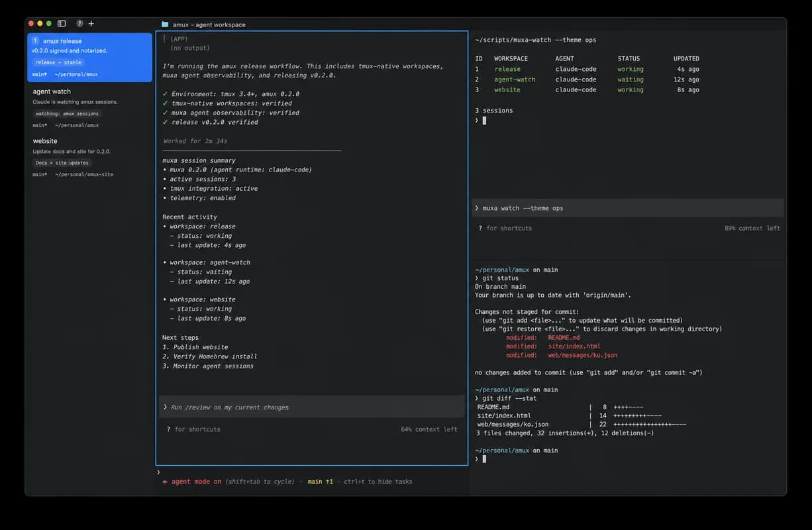Add a new workspace with plus icon
Screen dimensions: 812x530
[x=91, y=23]
